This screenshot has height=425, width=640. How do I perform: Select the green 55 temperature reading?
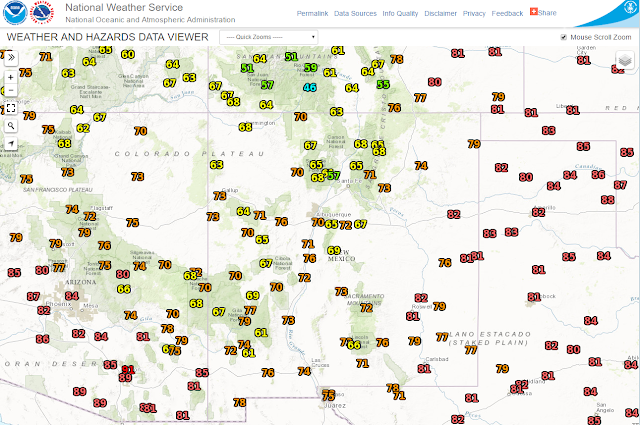[x=383, y=85]
